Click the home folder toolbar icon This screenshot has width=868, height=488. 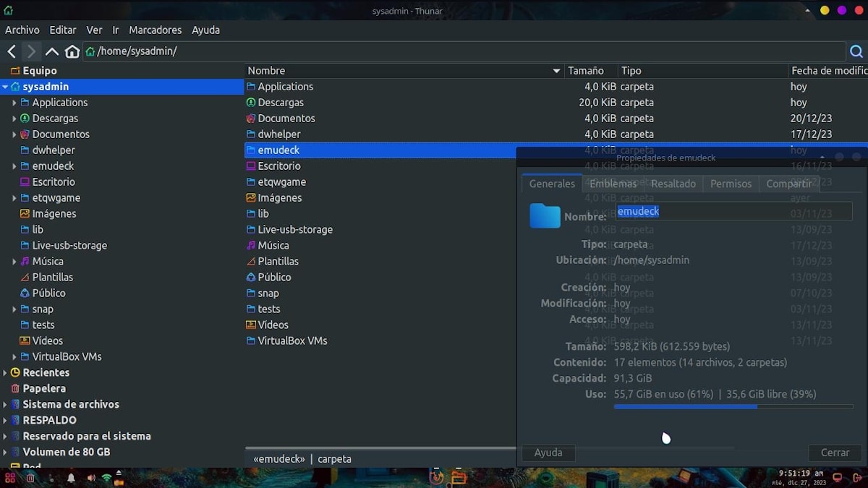(x=72, y=51)
